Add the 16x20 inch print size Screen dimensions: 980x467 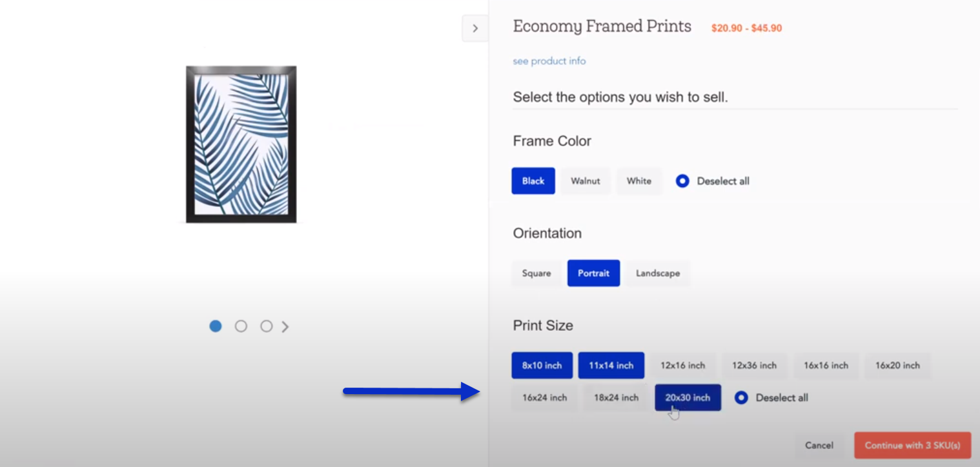tap(897, 366)
